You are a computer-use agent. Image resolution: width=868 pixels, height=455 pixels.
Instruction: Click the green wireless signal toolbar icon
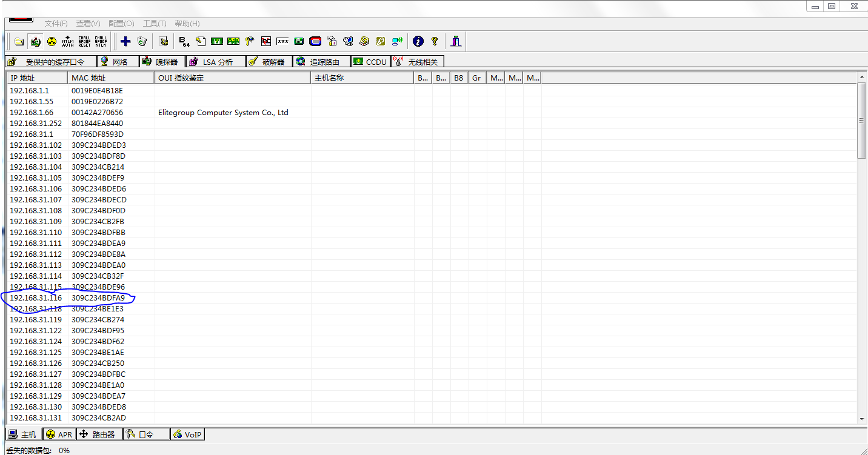click(397, 41)
